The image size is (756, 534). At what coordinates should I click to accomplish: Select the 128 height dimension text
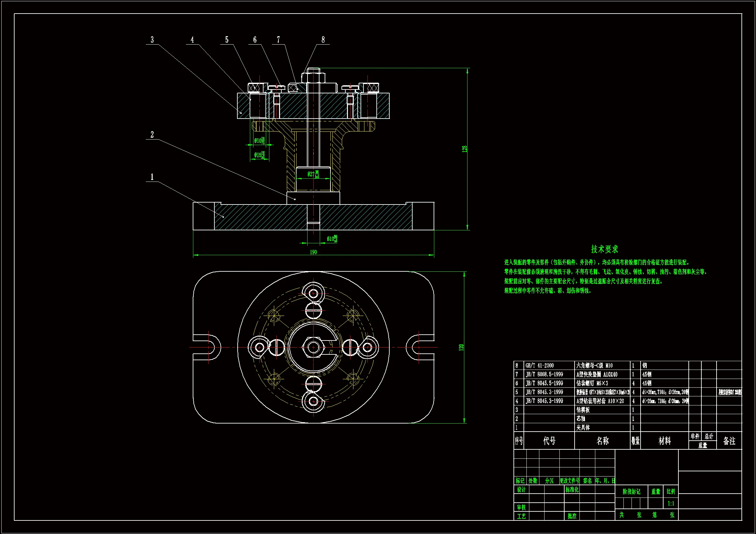(x=465, y=149)
